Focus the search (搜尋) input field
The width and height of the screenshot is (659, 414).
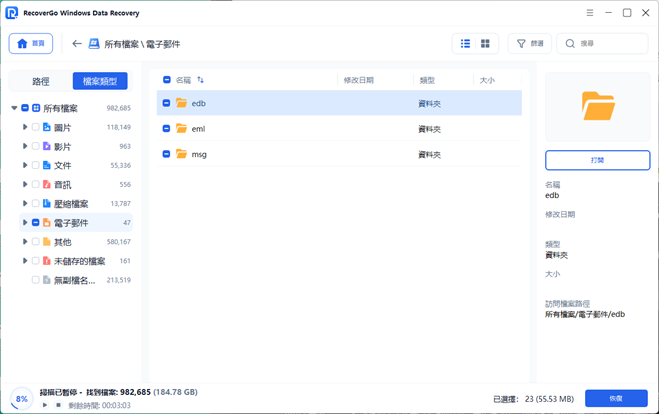point(602,43)
